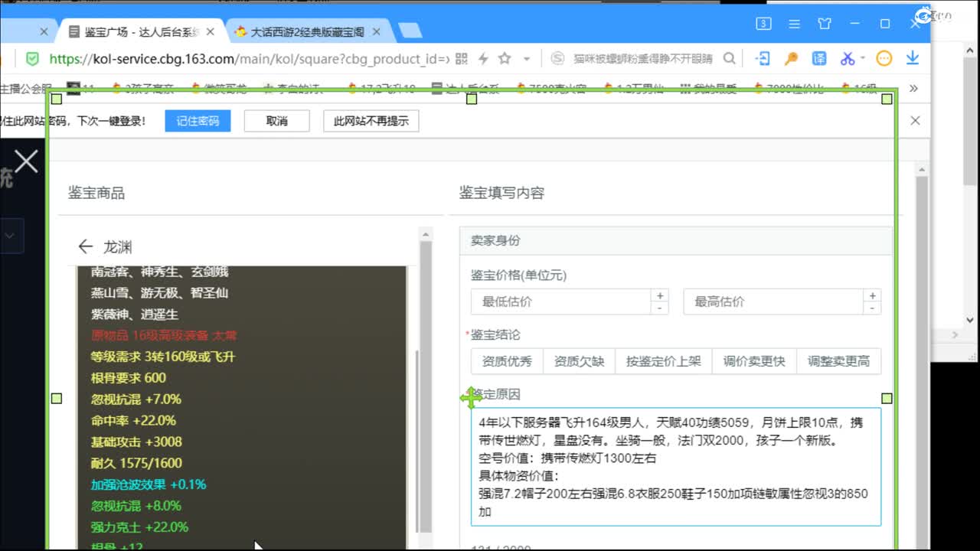The image size is (980, 551).
Task: Click the 等级需求 3转160级或飞升 line
Action: [x=163, y=357]
